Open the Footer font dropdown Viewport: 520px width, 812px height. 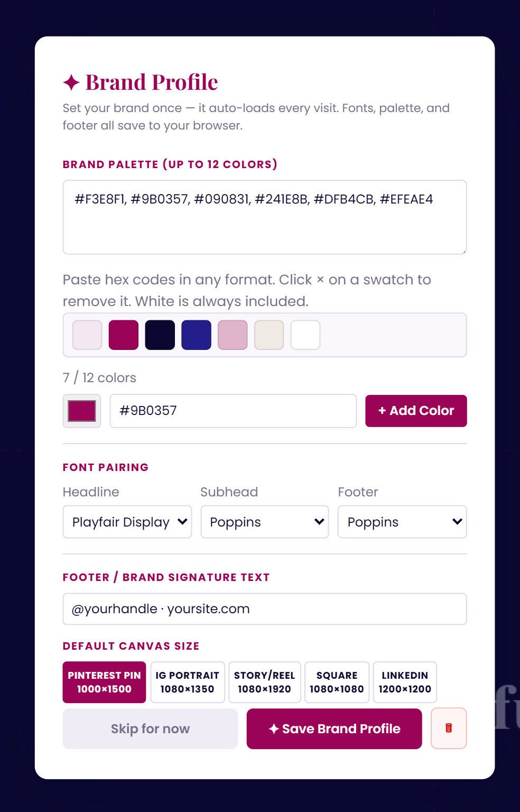(x=402, y=522)
